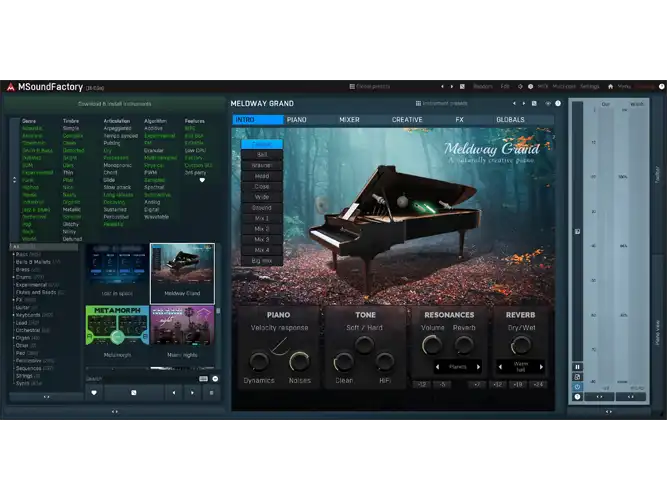Viewport: 667px width, 500px height.
Task: Click the Resonances Volume knob
Action: 432,345
